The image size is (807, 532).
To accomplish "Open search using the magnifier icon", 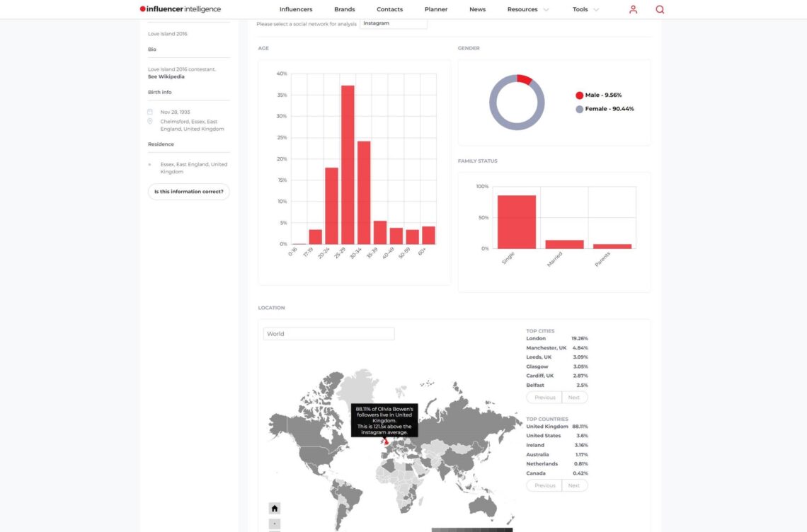I will point(659,9).
